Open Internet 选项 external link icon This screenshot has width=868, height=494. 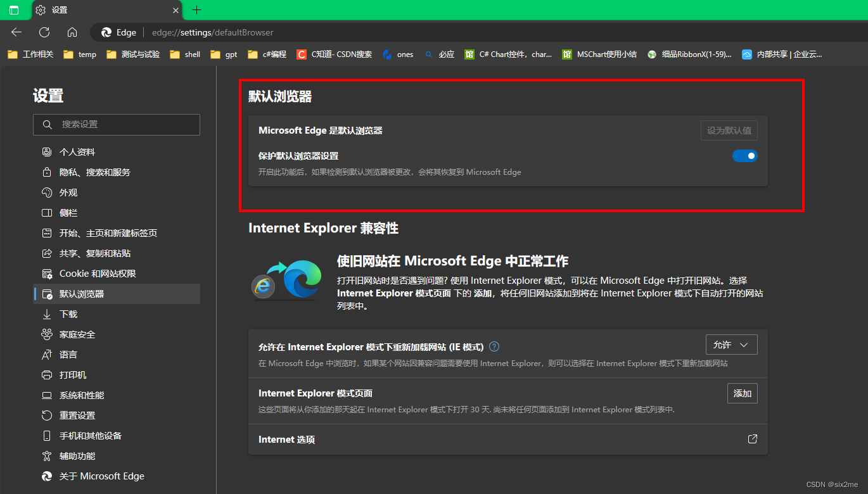click(753, 439)
